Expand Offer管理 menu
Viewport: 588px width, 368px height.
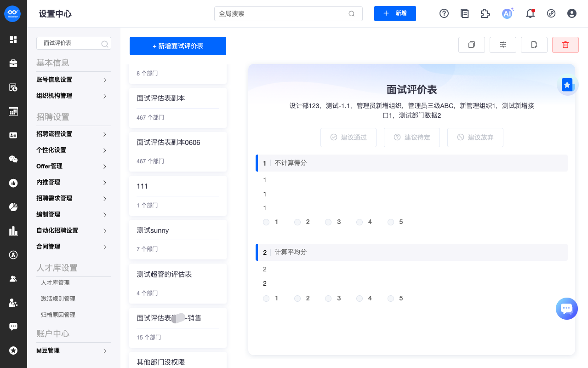[x=74, y=166]
